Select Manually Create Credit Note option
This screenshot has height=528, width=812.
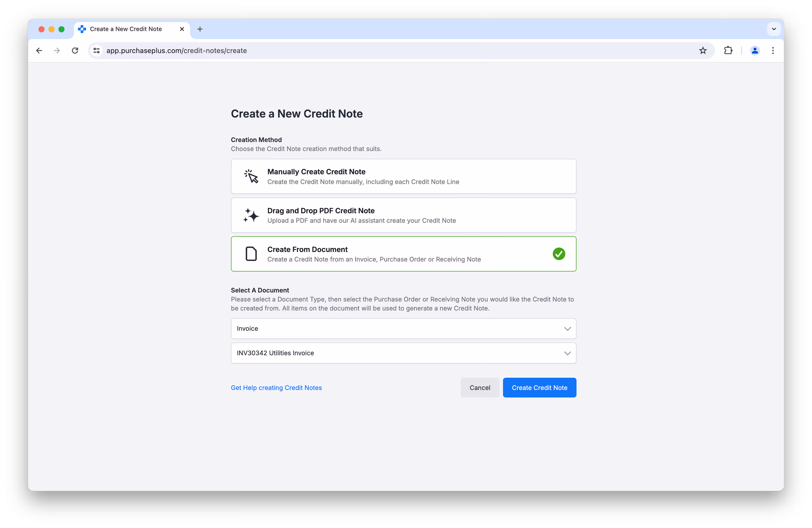[x=403, y=176]
